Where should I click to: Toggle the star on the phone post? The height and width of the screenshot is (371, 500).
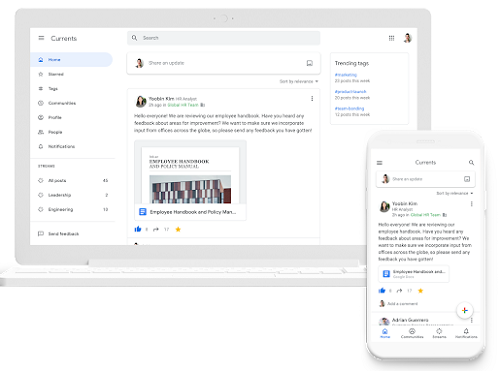tap(420, 291)
